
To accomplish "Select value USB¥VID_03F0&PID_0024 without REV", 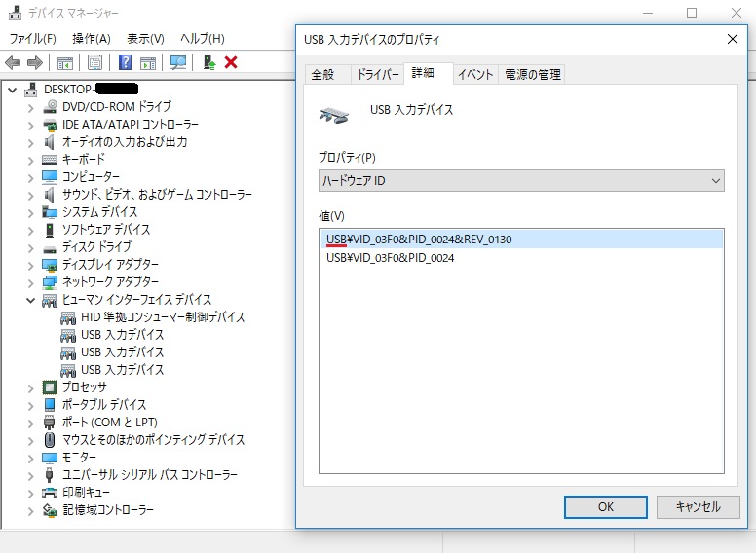I will [x=521, y=258].
